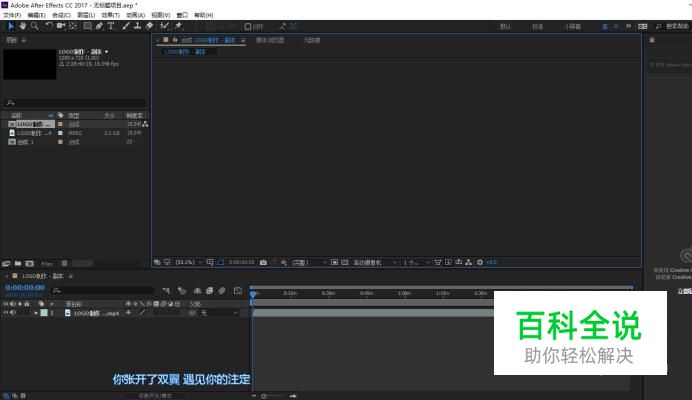Click the region of interest icon in viewer
Viewport: 692px width, 400px height.
tap(335, 262)
